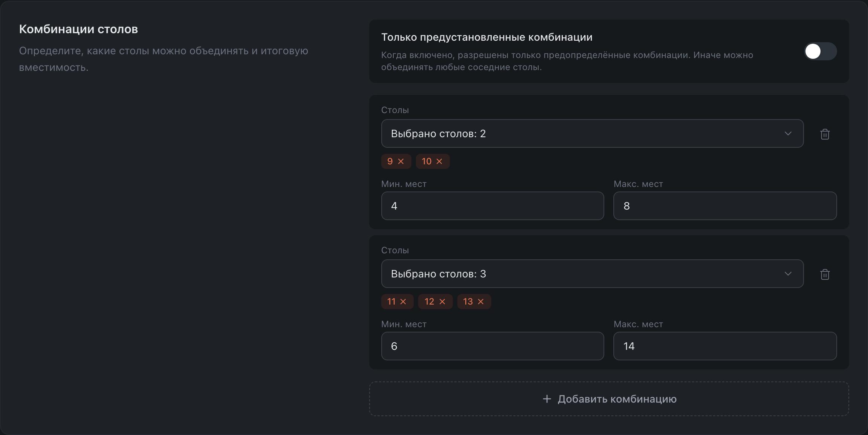Remove table 13 tag
The height and width of the screenshot is (435, 868).
[481, 302]
